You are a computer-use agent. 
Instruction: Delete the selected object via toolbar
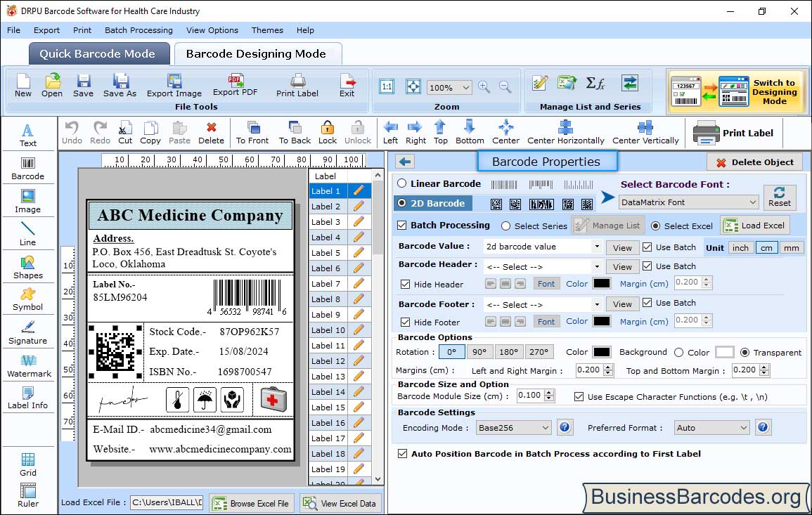[x=212, y=133]
